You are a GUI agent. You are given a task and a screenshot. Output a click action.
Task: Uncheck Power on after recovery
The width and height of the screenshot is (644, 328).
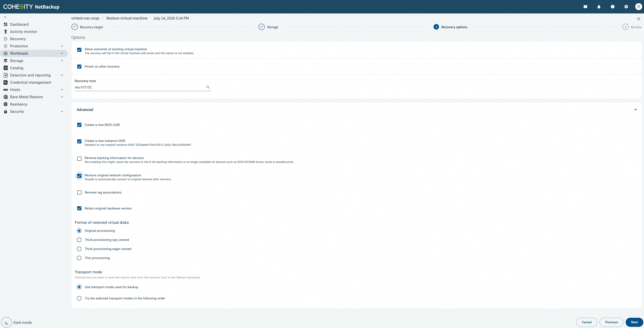(79, 66)
